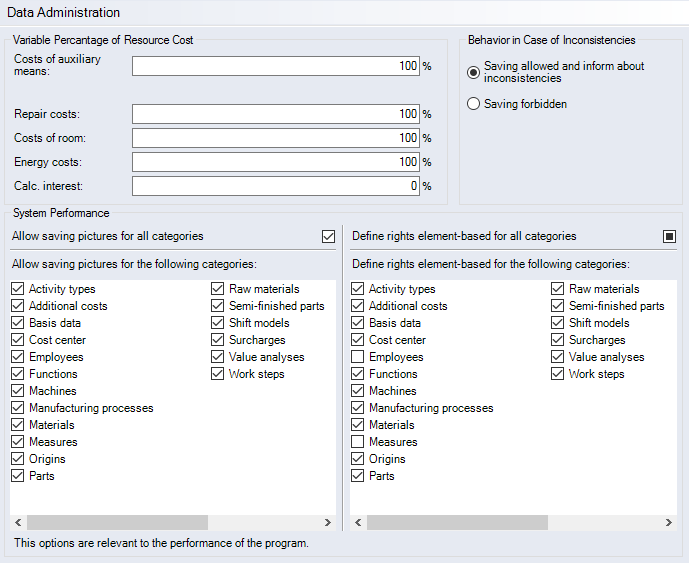Uncheck Raw materials in element-based rights list
Viewport: 689px width, 563px height.
coord(558,289)
